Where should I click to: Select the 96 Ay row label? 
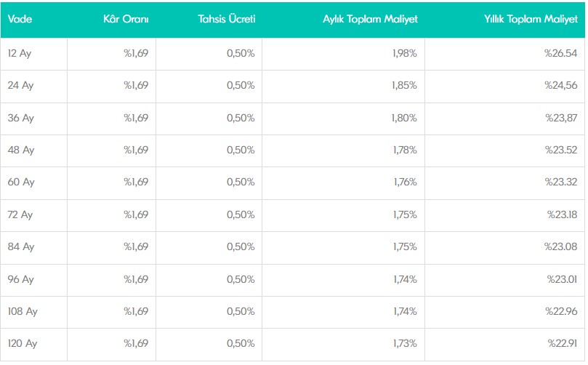(x=20, y=279)
